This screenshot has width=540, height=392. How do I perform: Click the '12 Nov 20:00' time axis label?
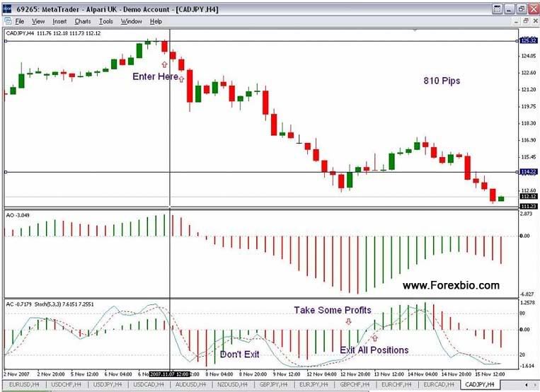(x=355, y=374)
